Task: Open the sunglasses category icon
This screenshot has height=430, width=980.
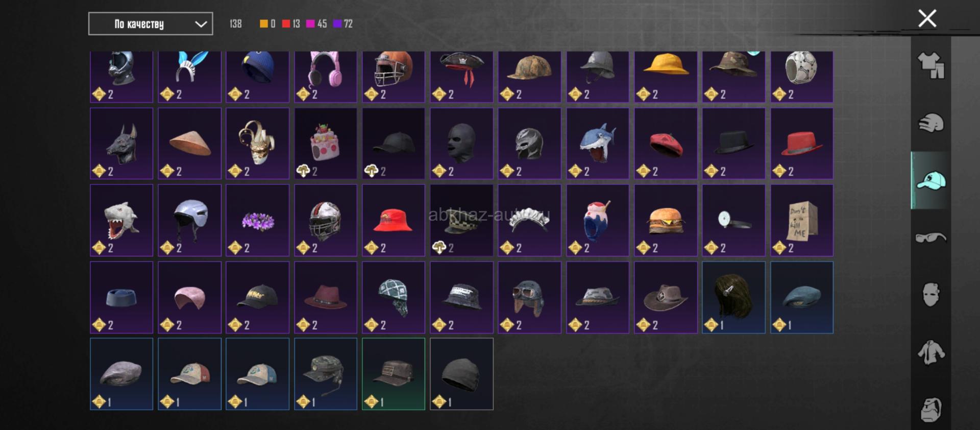Action: click(930, 237)
